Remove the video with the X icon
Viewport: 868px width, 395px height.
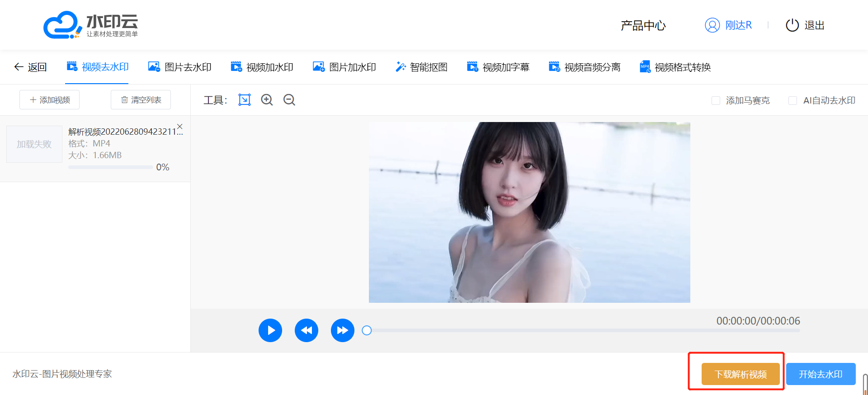coord(180,127)
